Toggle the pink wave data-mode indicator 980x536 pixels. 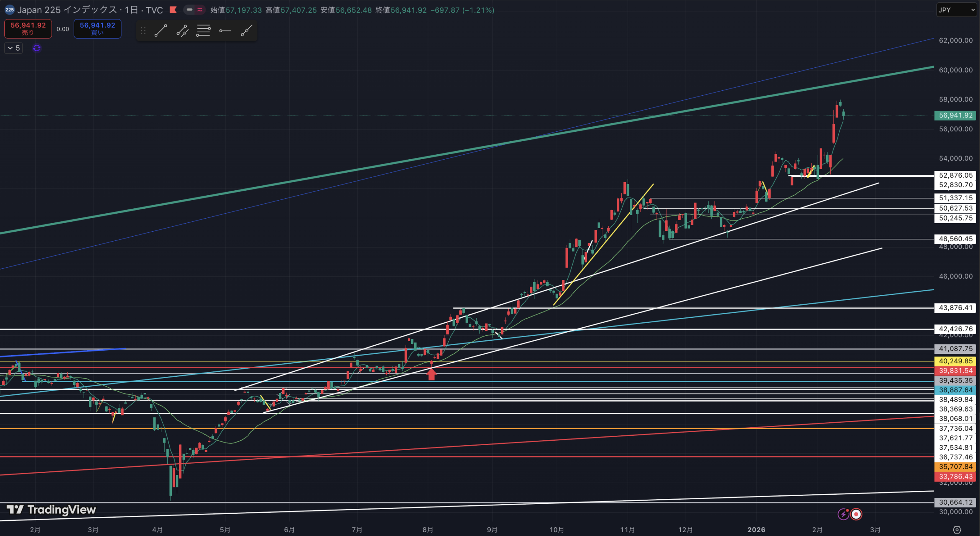200,10
